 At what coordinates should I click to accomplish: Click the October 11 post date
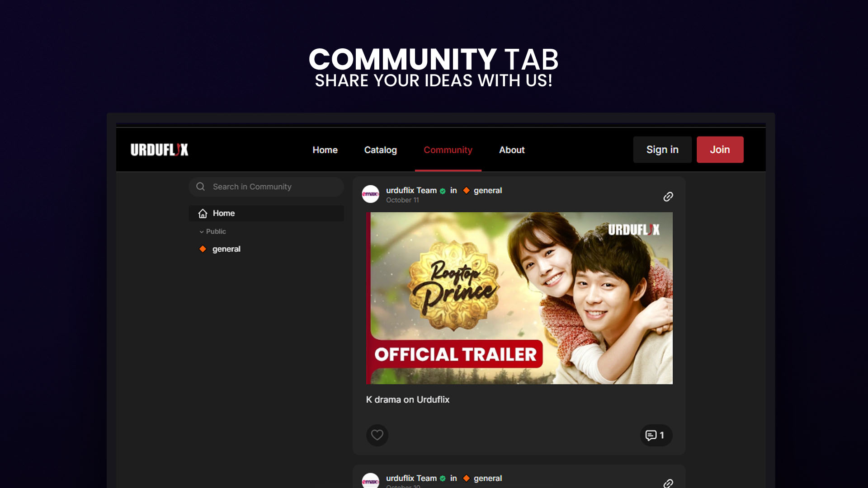click(402, 200)
